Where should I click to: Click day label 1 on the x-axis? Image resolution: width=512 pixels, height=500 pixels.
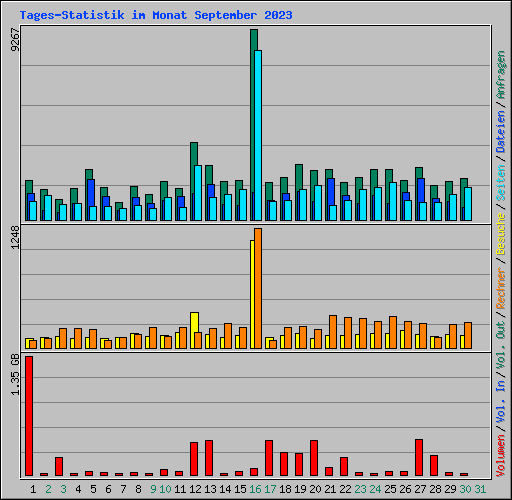(33, 489)
